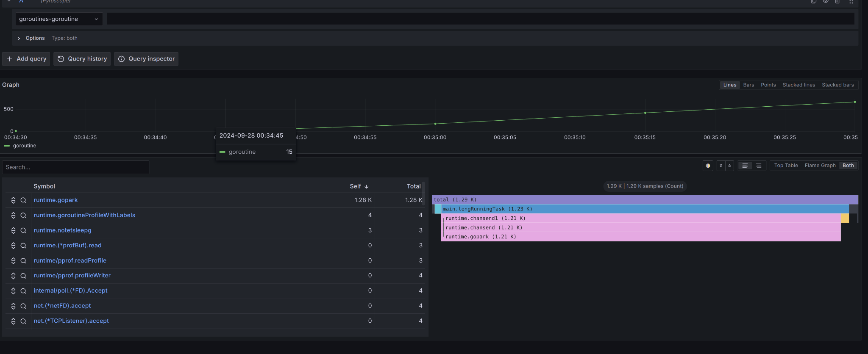Click the double-chevron-down collapse all button

point(721,166)
